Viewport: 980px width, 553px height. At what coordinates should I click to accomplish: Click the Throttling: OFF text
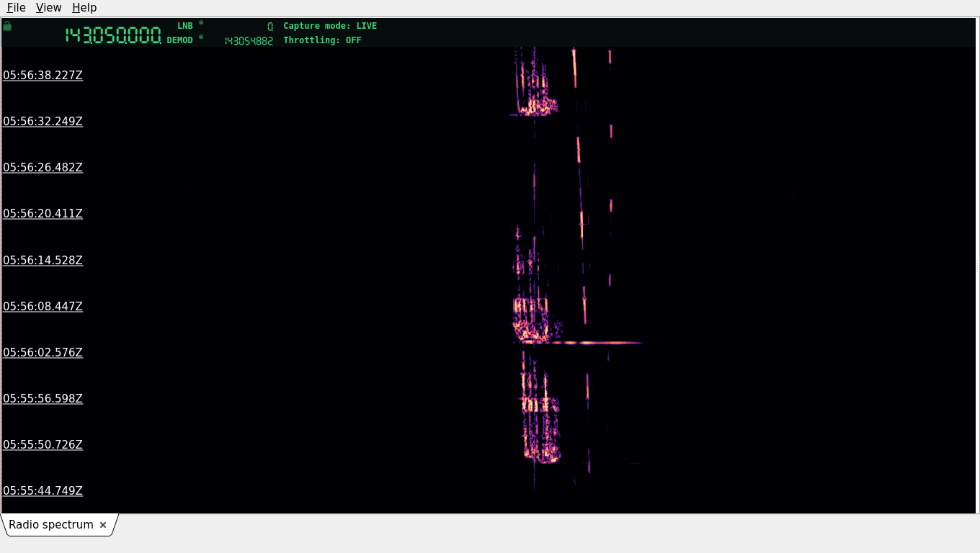(x=322, y=40)
